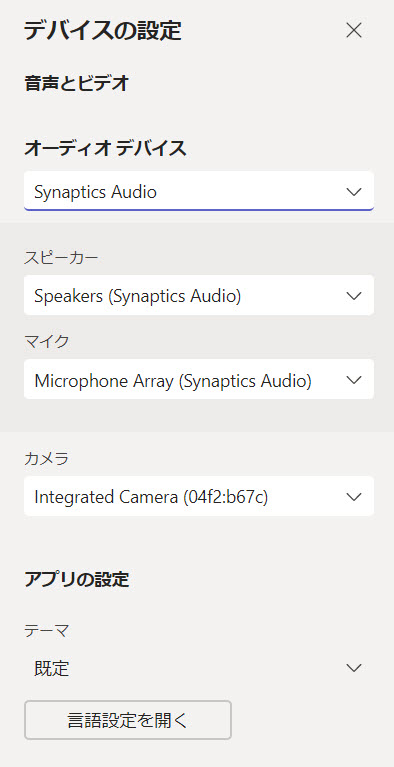This screenshot has width=394, height=767.
Task: Open the オーディオ デバイス dropdown showing Synaptics Audio
Action: pyautogui.click(x=199, y=191)
